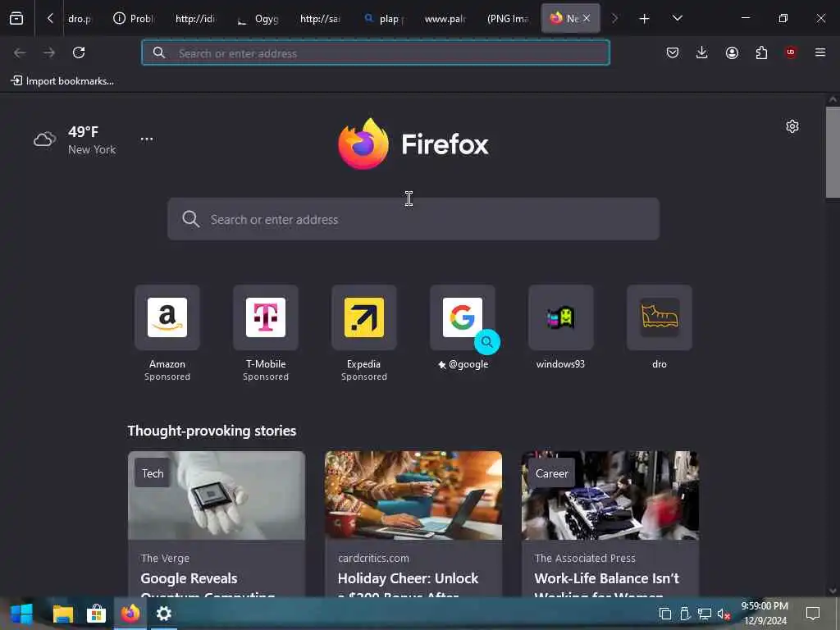Open the Firefox Account icon
Screen dimensions: 840x630
pos(732,52)
